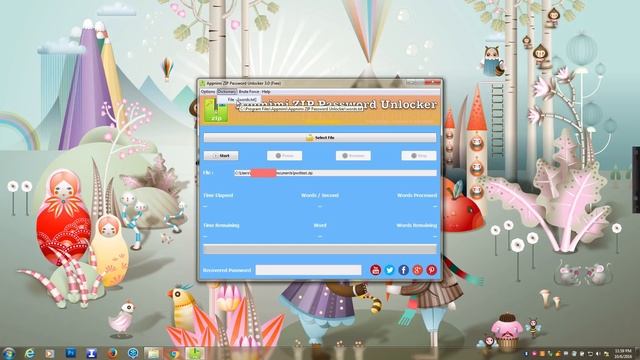Click the green zip logo icon
This screenshot has width=640, height=360.
click(216, 110)
